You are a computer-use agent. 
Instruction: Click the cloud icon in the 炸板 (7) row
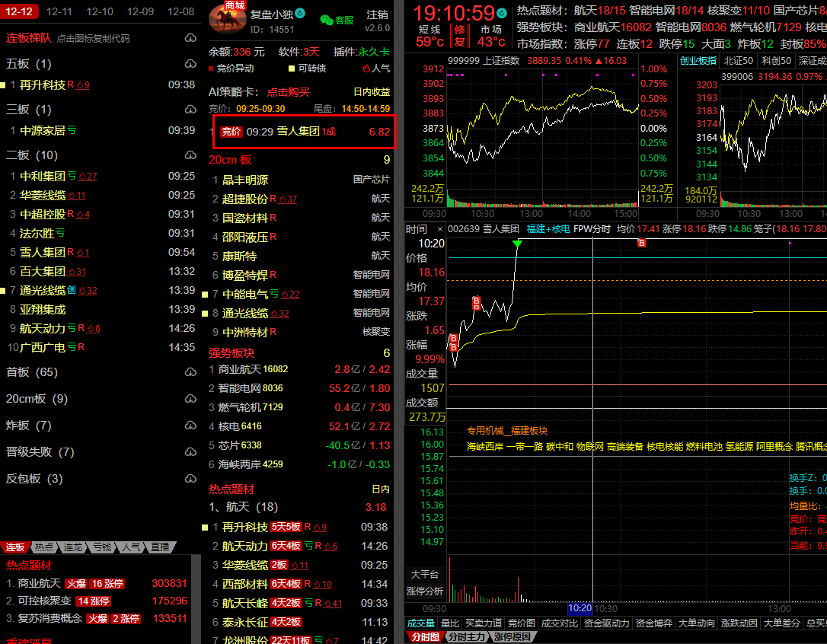pos(190,426)
